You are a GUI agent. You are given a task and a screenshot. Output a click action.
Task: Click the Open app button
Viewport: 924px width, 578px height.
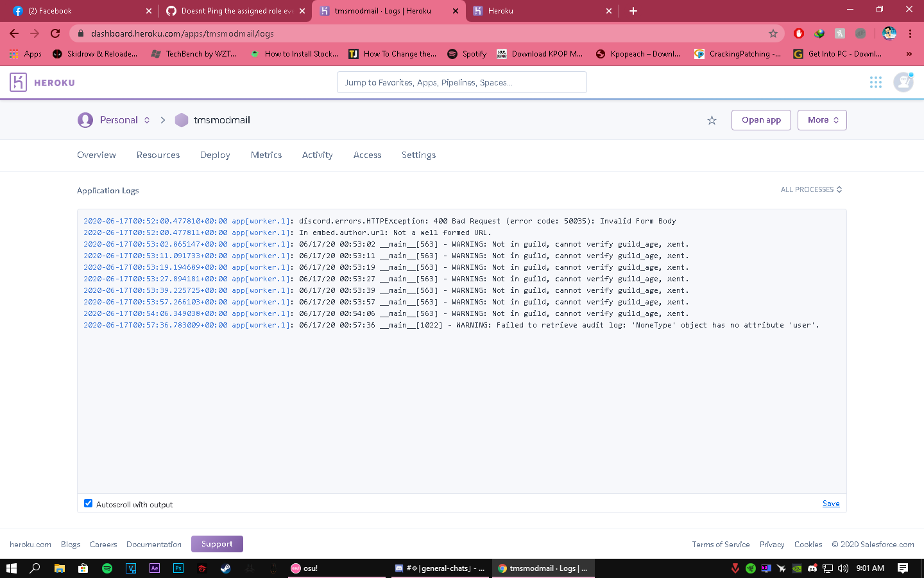[x=761, y=120]
